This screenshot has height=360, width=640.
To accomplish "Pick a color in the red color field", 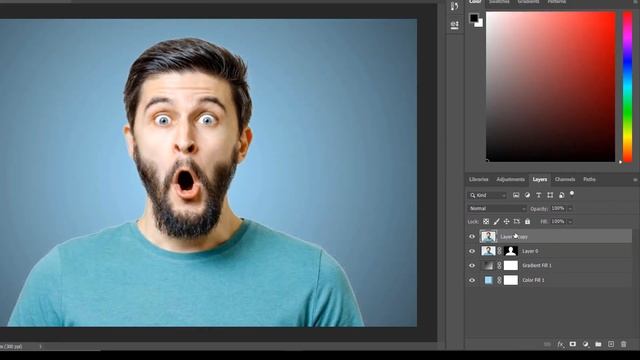I will 550,87.
